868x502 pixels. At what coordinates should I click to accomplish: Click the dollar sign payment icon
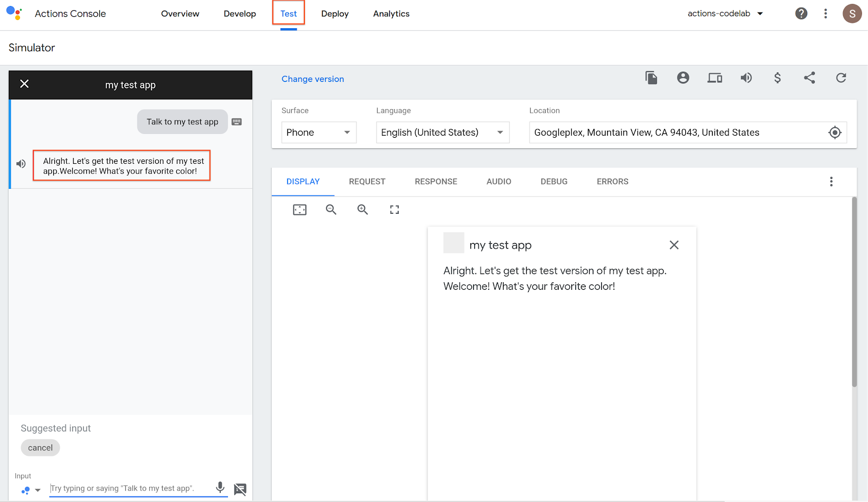(x=777, y=78)
